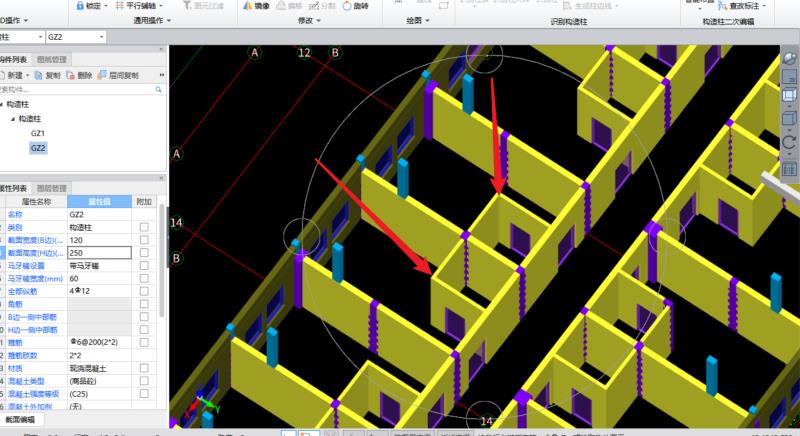The width and height of the screenshot is (800, 436).
Task: Close the property list panel
Action: click(x=162, y=178)
